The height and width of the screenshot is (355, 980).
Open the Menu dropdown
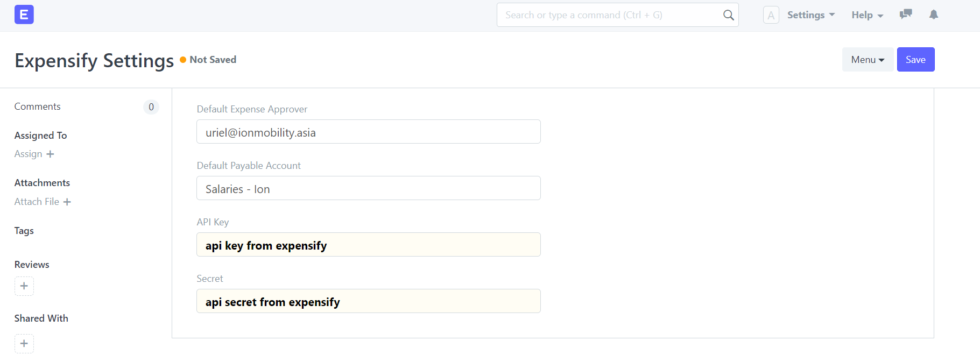pyautogui.click(x=868, y=59)
